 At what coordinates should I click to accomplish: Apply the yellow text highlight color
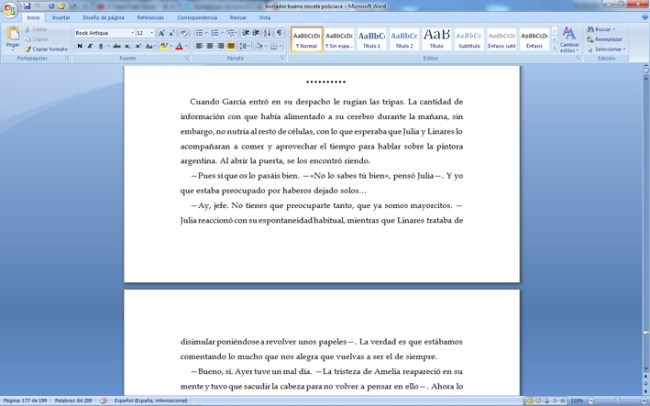tap(164, 46)
